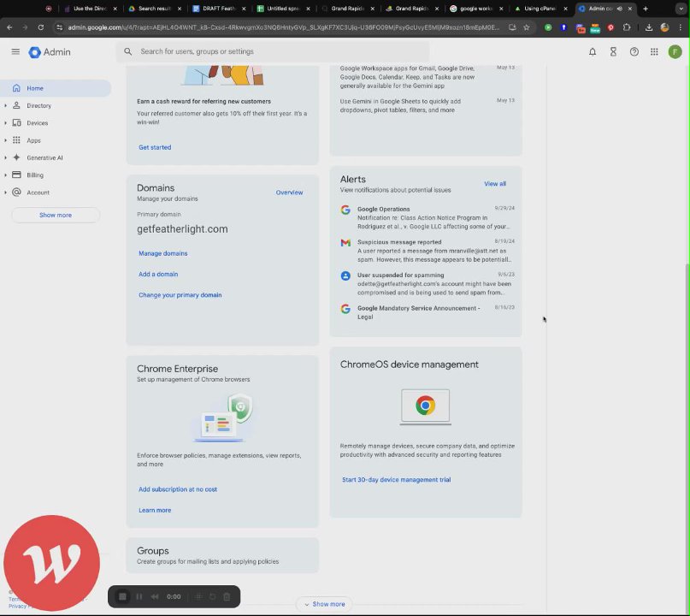Rewind the screen recording
The image size is (690, 616).
coord(155,596)
